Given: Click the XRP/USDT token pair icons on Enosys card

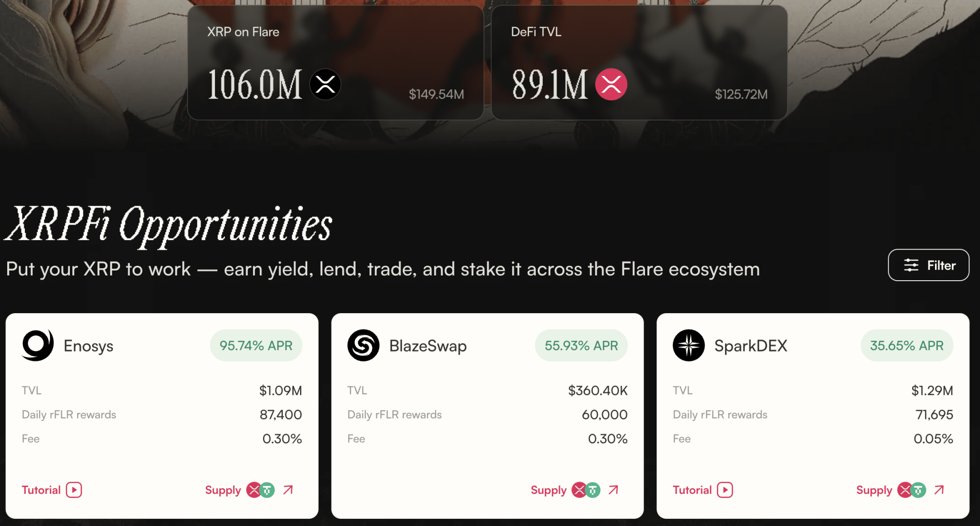Looking at the screenshot, I should (259, 490).
